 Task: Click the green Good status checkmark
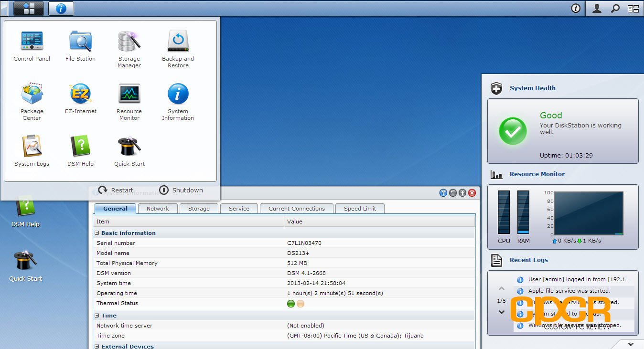[513, 131]
